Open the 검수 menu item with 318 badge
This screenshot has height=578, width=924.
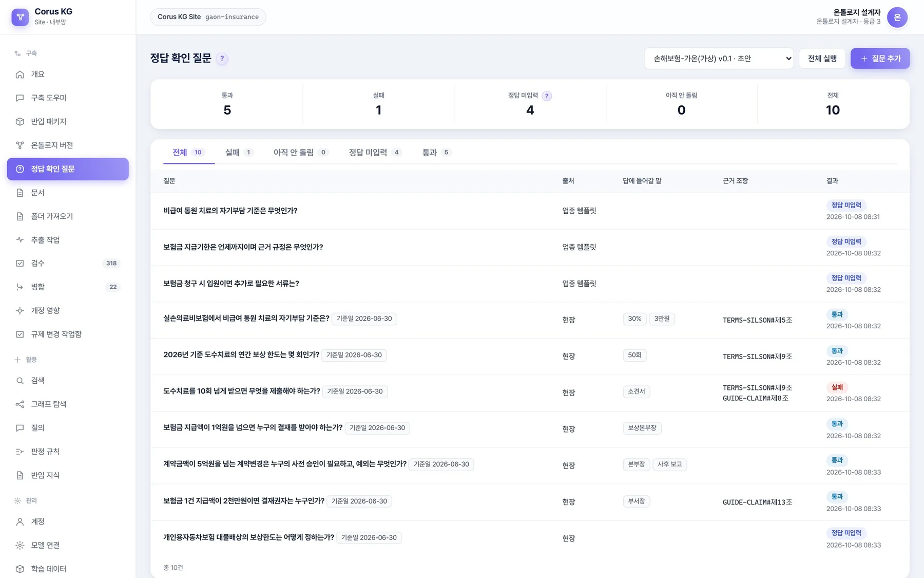[x=68, y=264]
